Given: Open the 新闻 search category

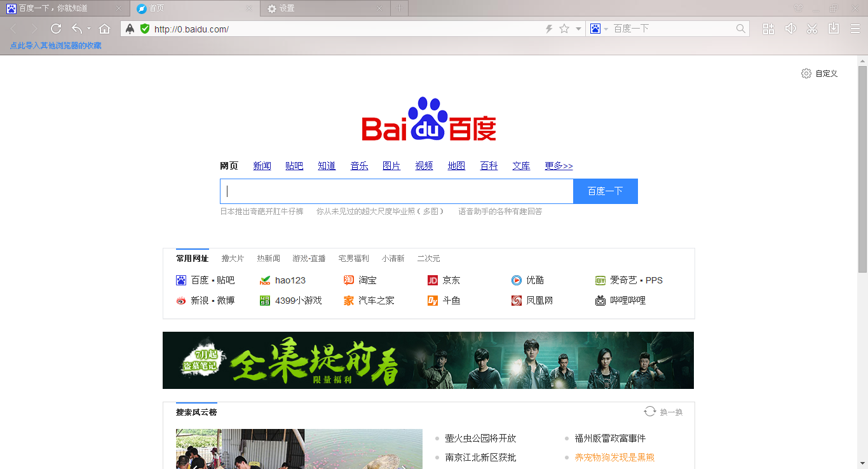Looking at the screenshot, I should click(262, 166).
